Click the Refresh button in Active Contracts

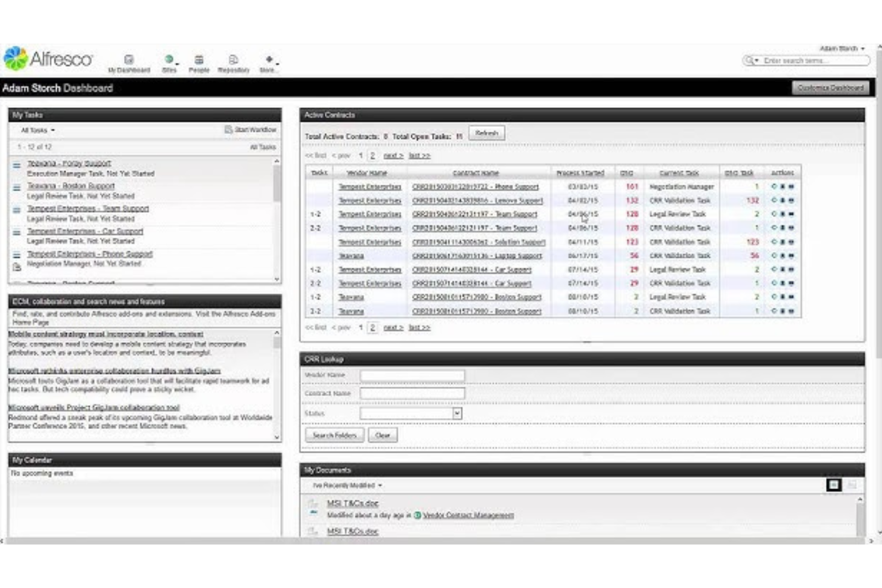(487, 133)
